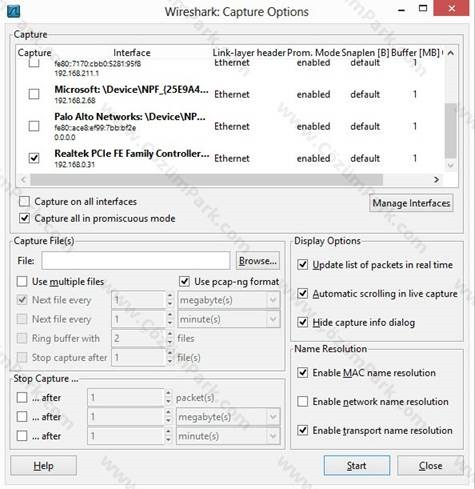Click stepper of Next file every megabyte value
Viewport: 475px width, 489px height.
pyautogui.click(x=170, y=300)
